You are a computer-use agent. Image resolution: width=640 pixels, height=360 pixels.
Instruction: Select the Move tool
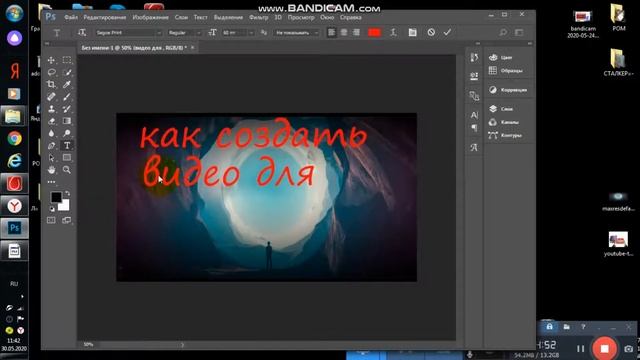pyautogui.click(x=51, y=60)
